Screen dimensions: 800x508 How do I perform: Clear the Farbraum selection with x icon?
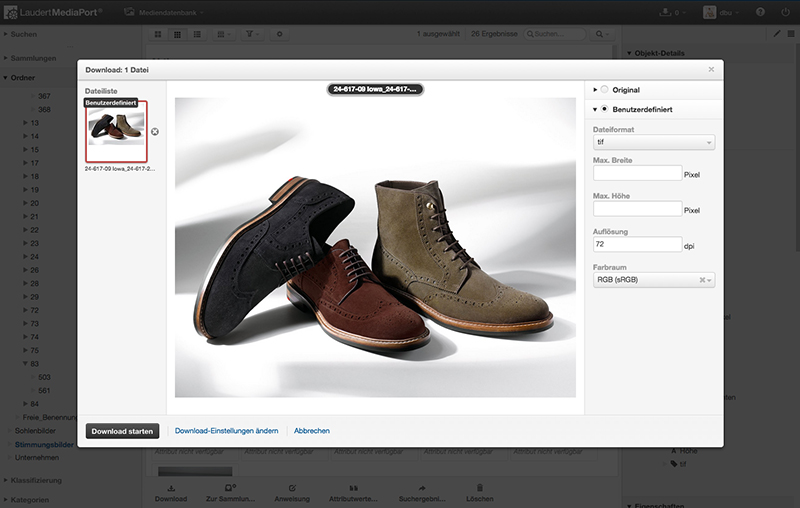pos(703,280)
